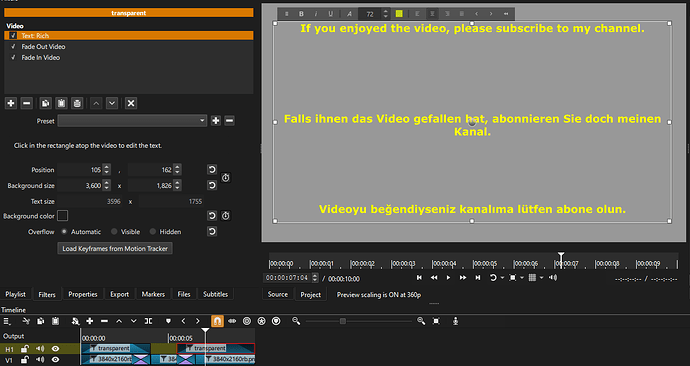Toggle italic in the rich text toolbar
The image size is (690, 366).
[x=316, y=14]
